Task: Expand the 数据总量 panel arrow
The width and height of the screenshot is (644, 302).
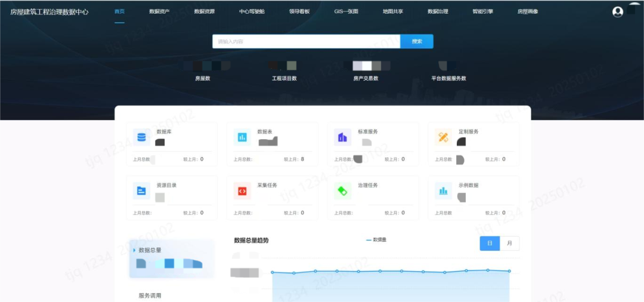Action: click(134, 250)
